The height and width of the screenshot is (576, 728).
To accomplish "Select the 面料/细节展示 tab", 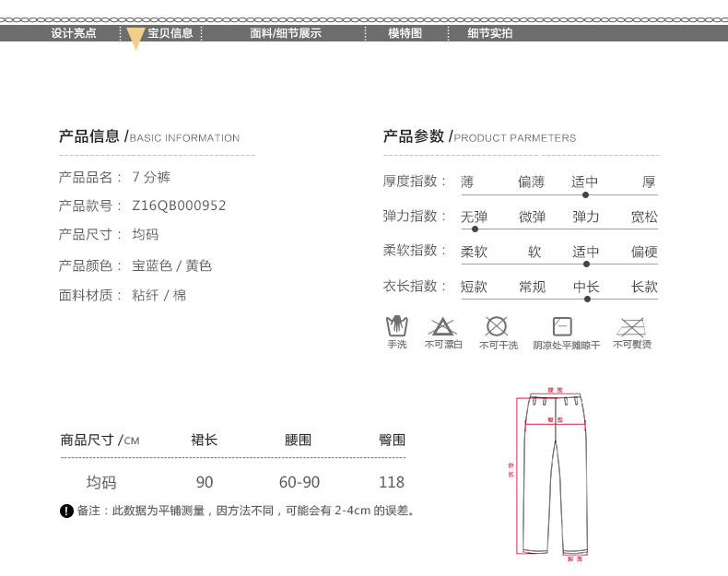I will point(286,33).
